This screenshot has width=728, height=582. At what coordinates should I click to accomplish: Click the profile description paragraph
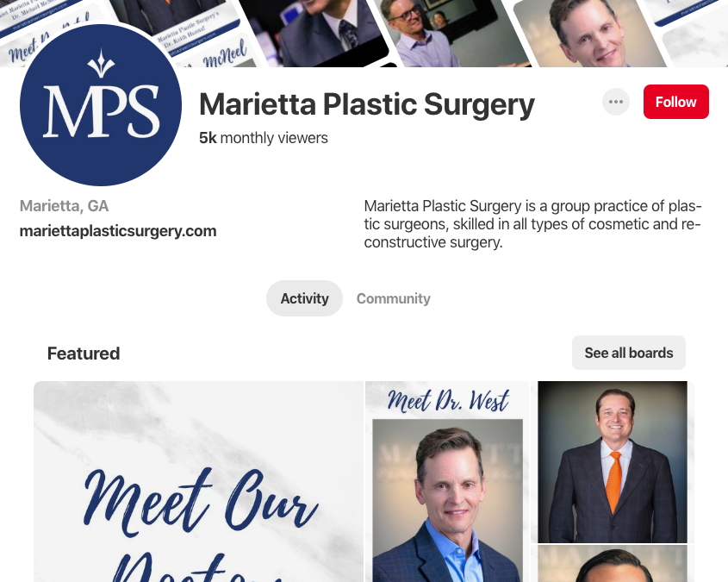[532, 224]
